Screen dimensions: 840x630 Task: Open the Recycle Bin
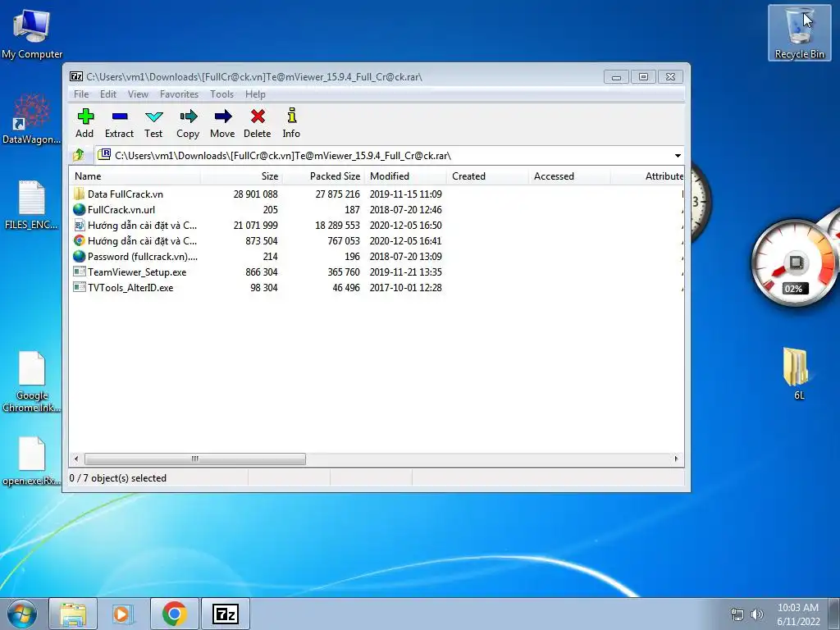tap(799, 33)
